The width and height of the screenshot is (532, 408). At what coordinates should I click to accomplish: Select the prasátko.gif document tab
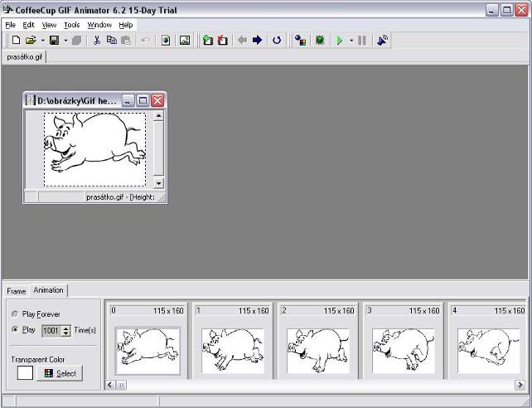point(24,56)
